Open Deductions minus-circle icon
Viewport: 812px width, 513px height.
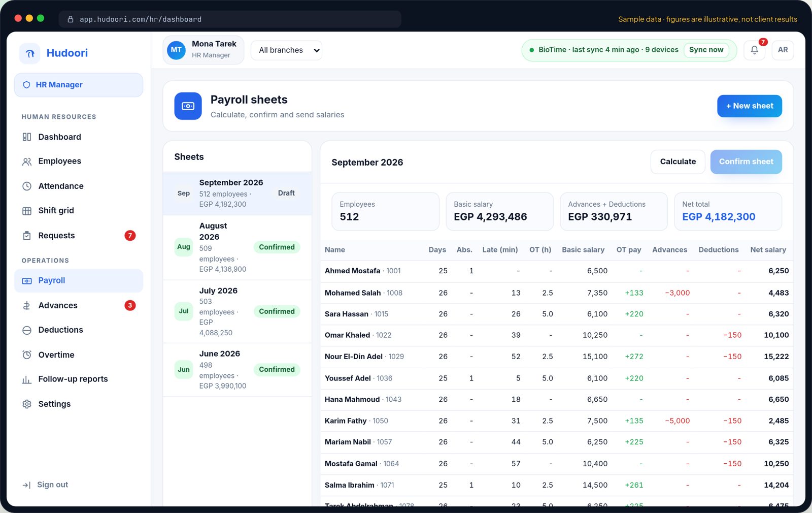click(27, 330)
